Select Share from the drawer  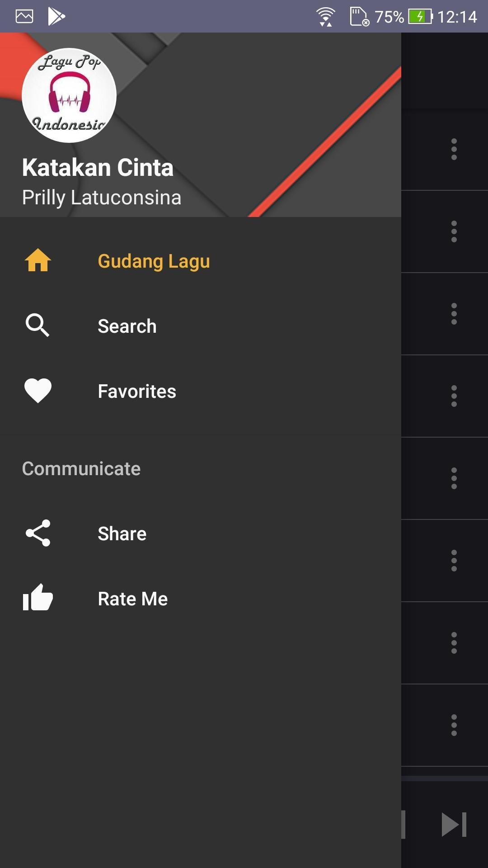(x=122, y=534)
